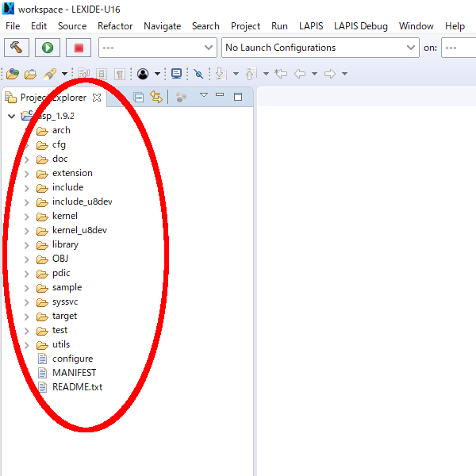476x476 pixels.
Task: Open the File menu
Action: (13, 26)
